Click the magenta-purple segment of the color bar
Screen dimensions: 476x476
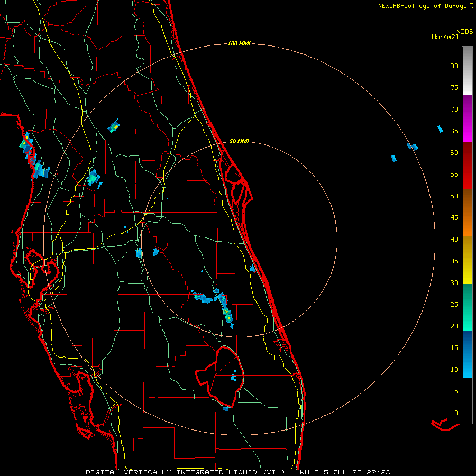tap(467, 118)
